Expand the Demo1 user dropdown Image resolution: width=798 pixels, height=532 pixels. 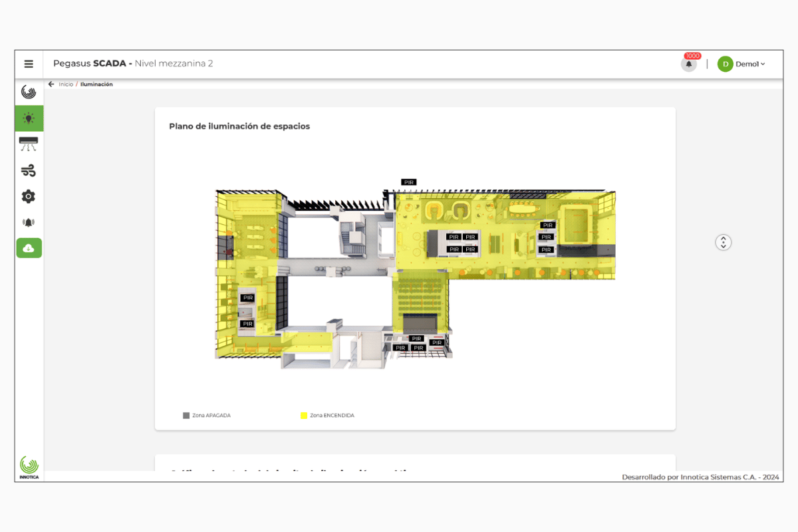[x=750, y=64]
